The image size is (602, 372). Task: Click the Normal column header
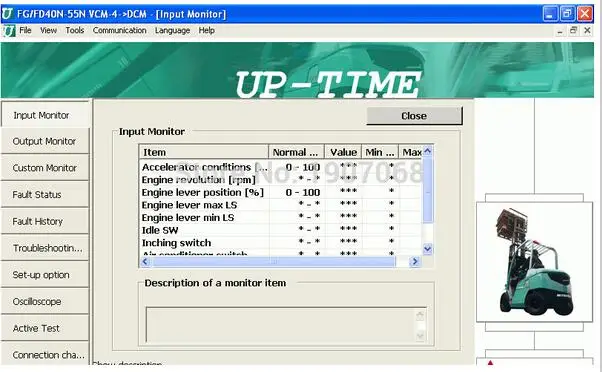tap(296, 152)
